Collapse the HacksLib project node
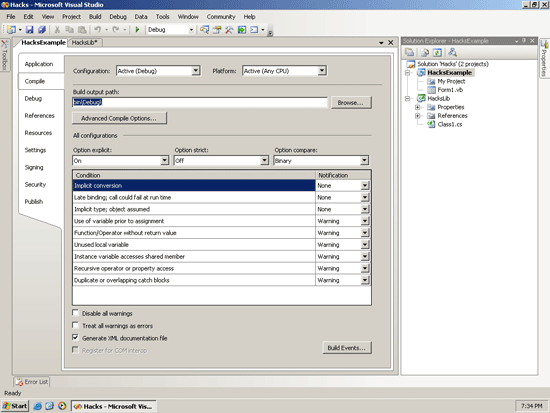This screenshot has height=413, width=550. [408, 99]
